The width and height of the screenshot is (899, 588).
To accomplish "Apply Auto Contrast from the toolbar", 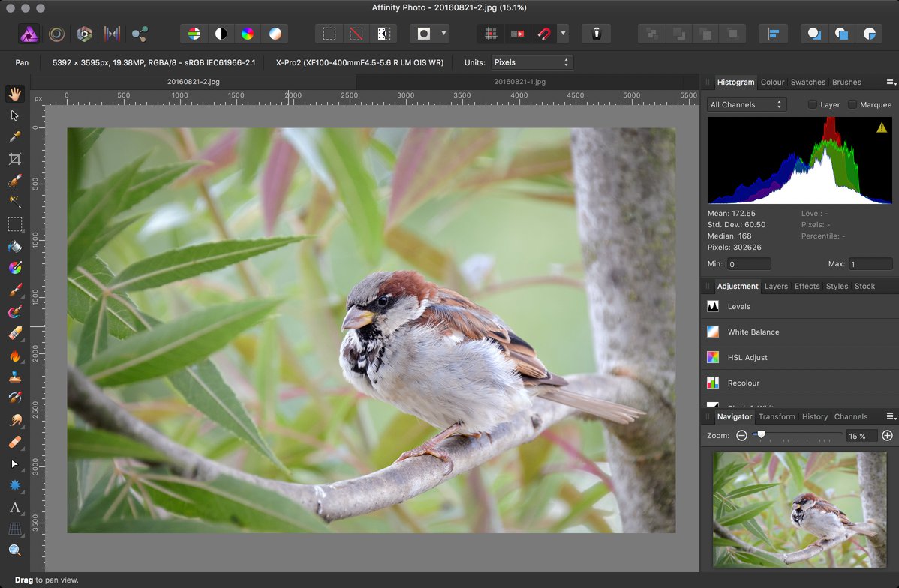I will click(221, 34).
